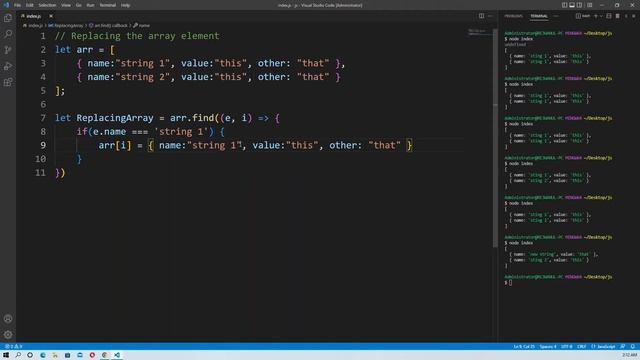Click ReplacingArray in the breadcrumb
Viewport: 640px width, 360px height.
(66, 25)
